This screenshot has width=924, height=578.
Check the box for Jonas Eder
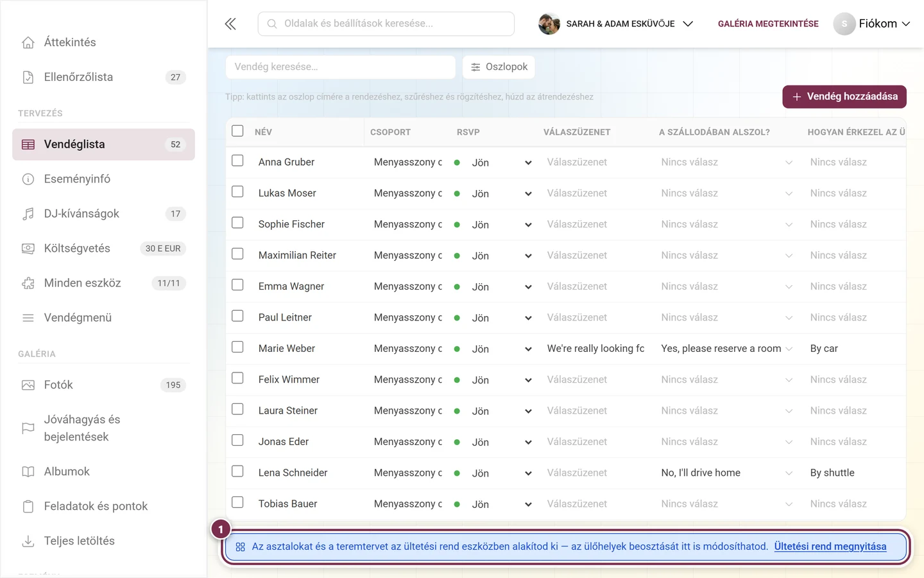237,440
